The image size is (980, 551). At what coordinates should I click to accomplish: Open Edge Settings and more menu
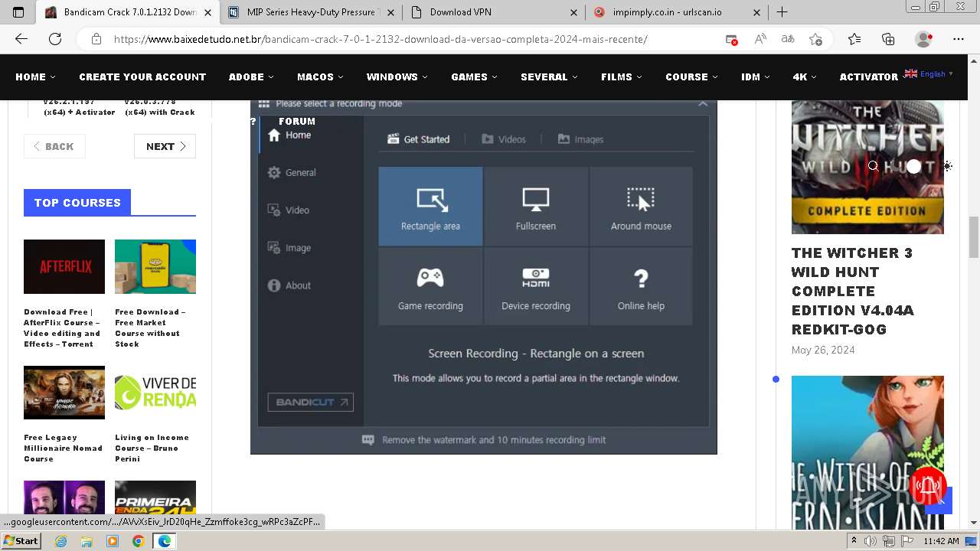pyautogui.click(x=959, y=39)
